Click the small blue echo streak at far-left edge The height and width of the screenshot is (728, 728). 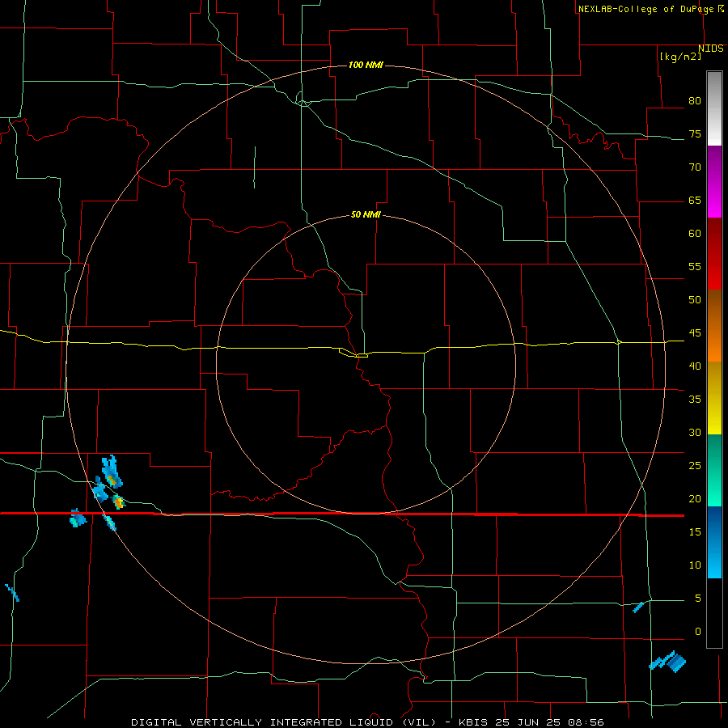click(x=12, y=593)
